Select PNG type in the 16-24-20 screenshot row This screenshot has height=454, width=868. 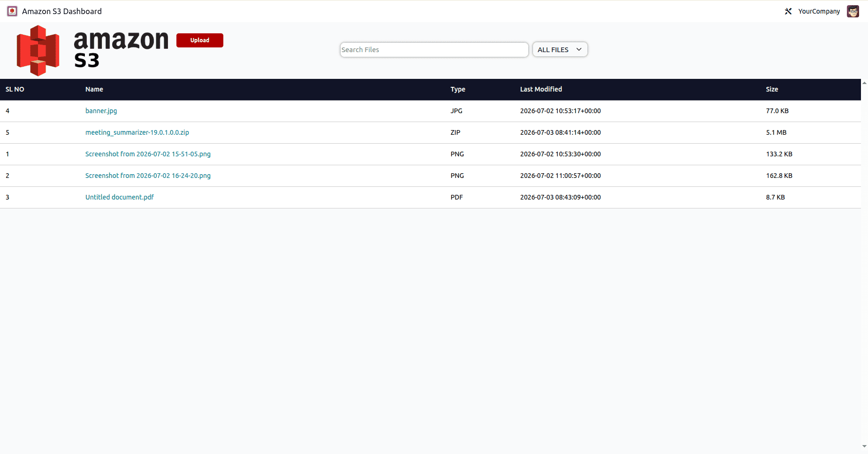[457, 176]
